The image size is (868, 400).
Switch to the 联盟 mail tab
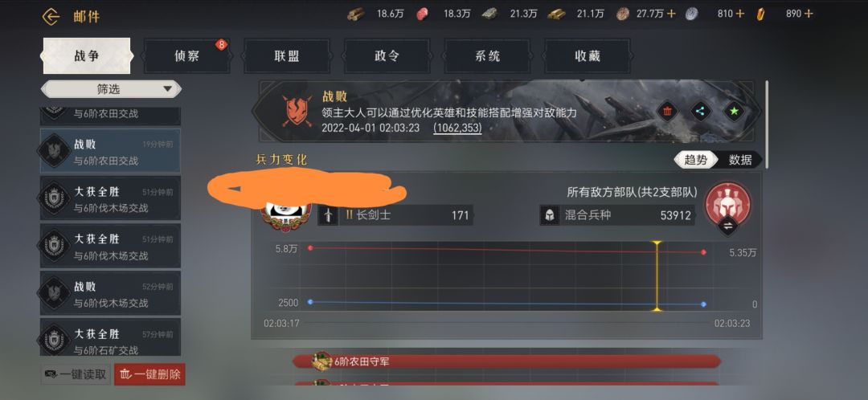(287, 56)
